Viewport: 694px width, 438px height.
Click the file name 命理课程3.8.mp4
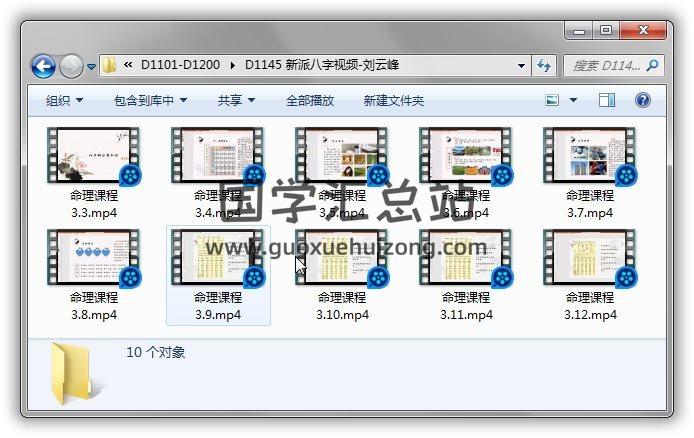click(94, 306)
